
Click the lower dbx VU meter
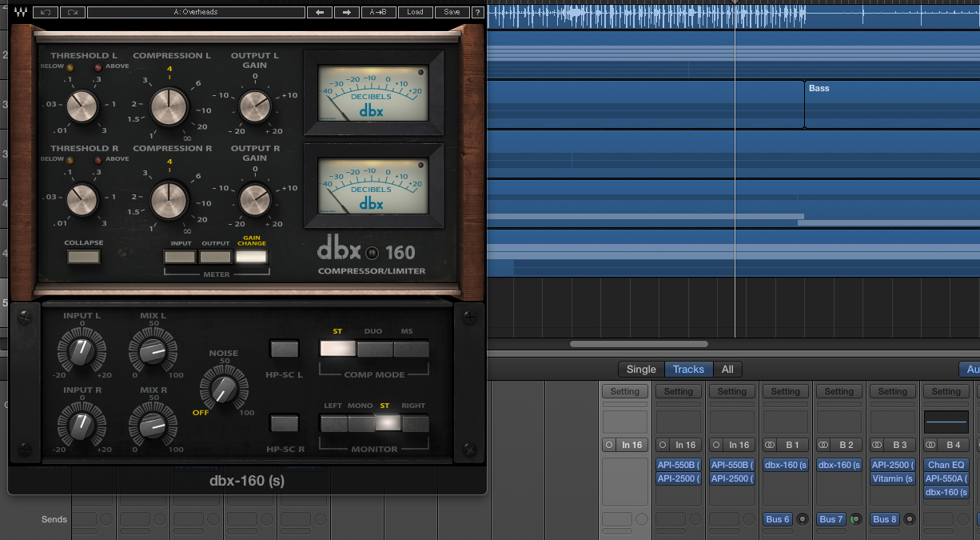tap(372, 186)
